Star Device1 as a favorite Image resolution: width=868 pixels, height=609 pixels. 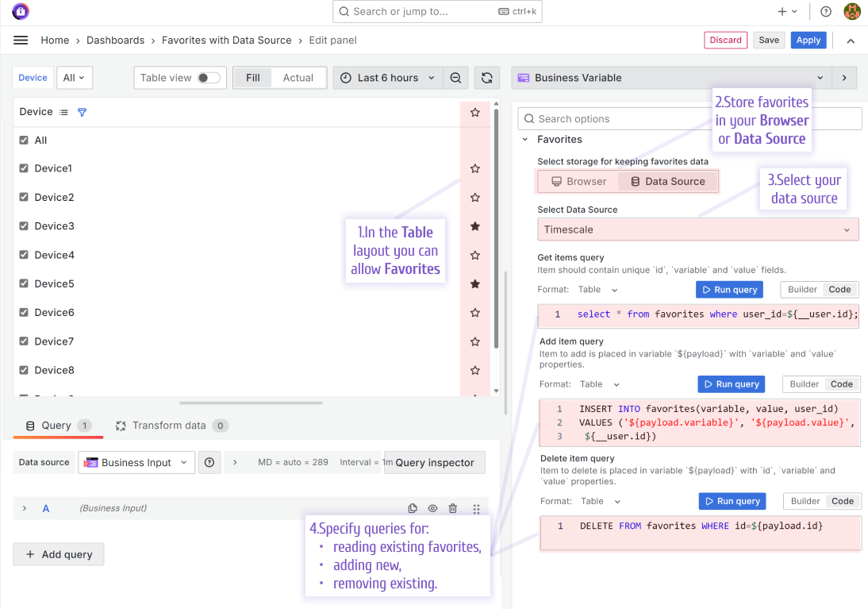[x=474, y=168]
